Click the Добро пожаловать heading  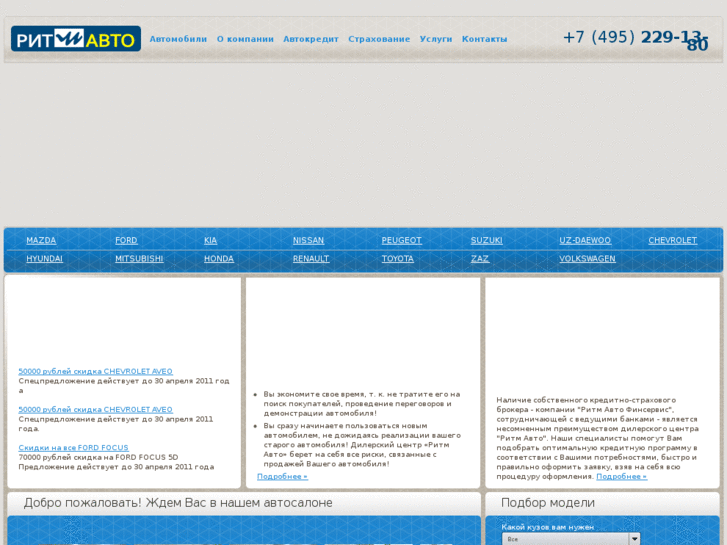(x=178, y=503)
